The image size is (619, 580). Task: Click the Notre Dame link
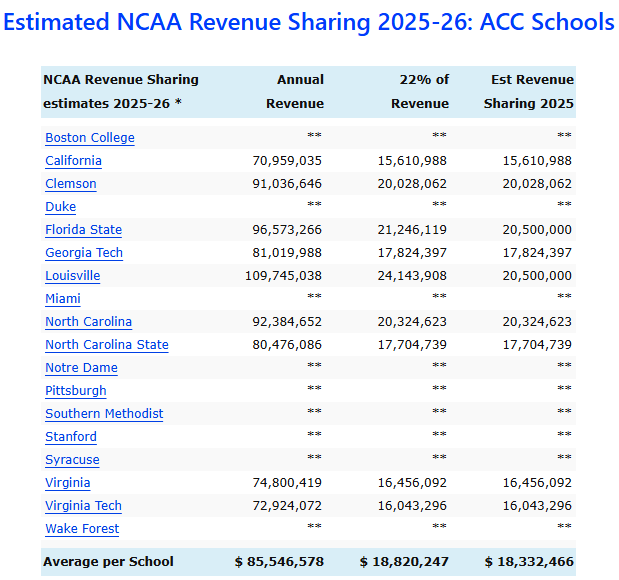[x=81, y=368]
